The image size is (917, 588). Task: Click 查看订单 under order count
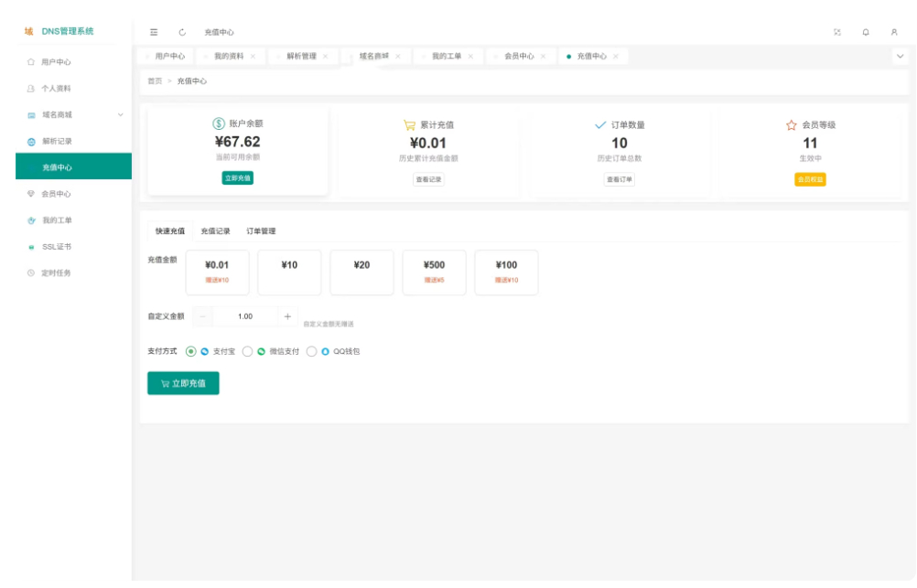point(618,179)
